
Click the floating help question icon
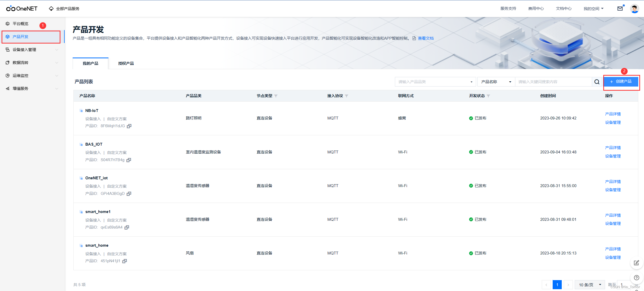pyautogui.click(x=636, y=278)
